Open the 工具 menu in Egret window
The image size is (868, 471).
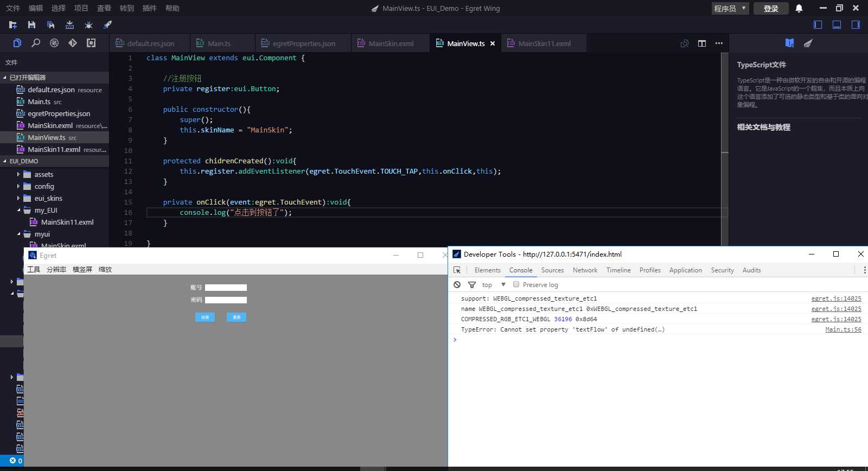34,269
